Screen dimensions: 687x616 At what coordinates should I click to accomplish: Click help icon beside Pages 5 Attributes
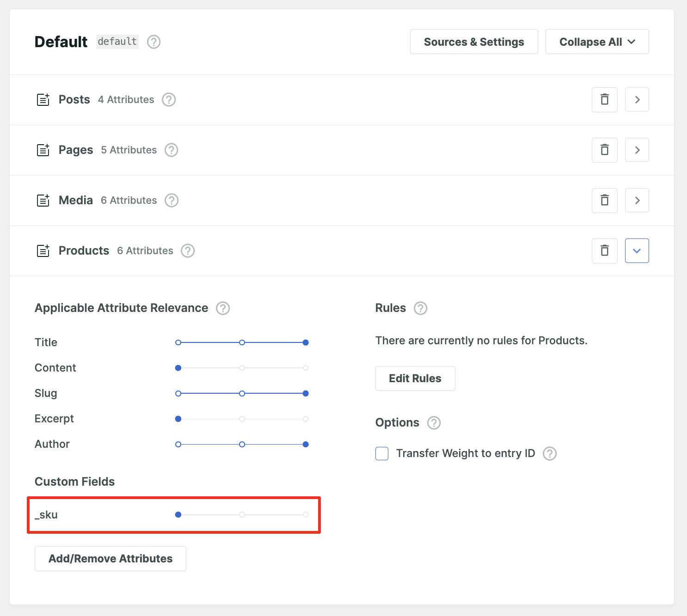pyautogui.click(x=172, y=150)
